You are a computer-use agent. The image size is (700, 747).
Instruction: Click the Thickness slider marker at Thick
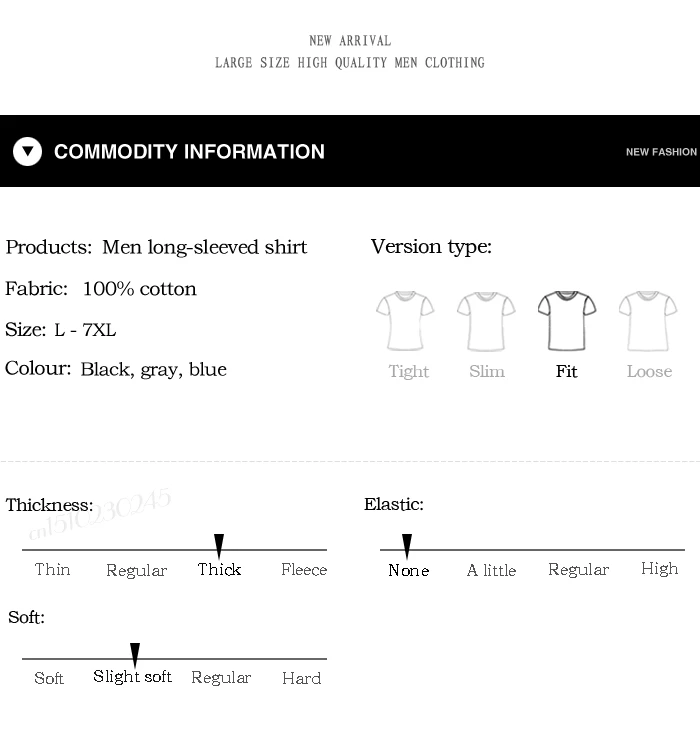click(x=219, y=546)
